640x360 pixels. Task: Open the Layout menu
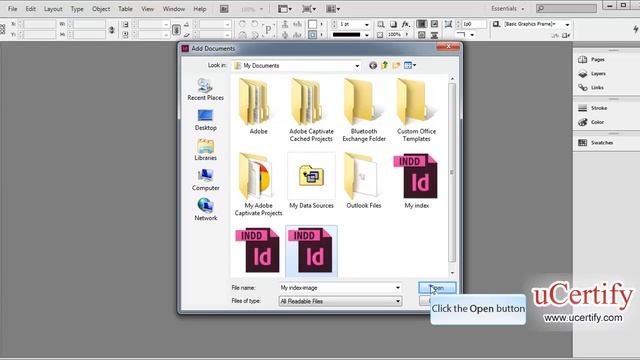53,9
